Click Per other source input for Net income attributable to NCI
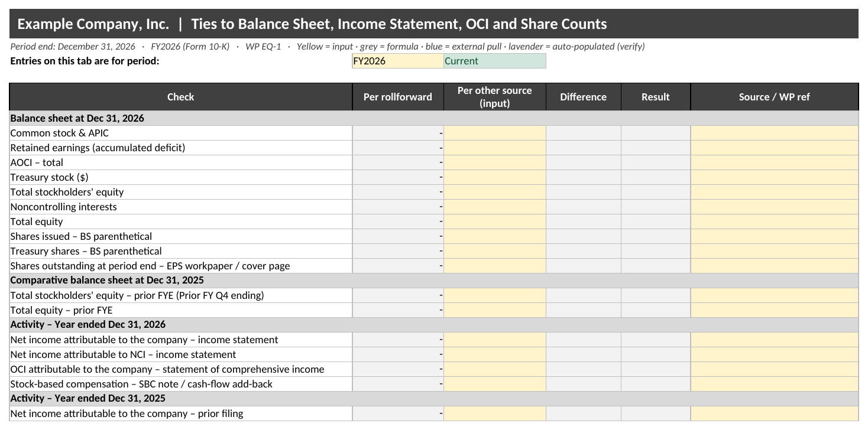 pyautogui.click(x=495, y=354)
